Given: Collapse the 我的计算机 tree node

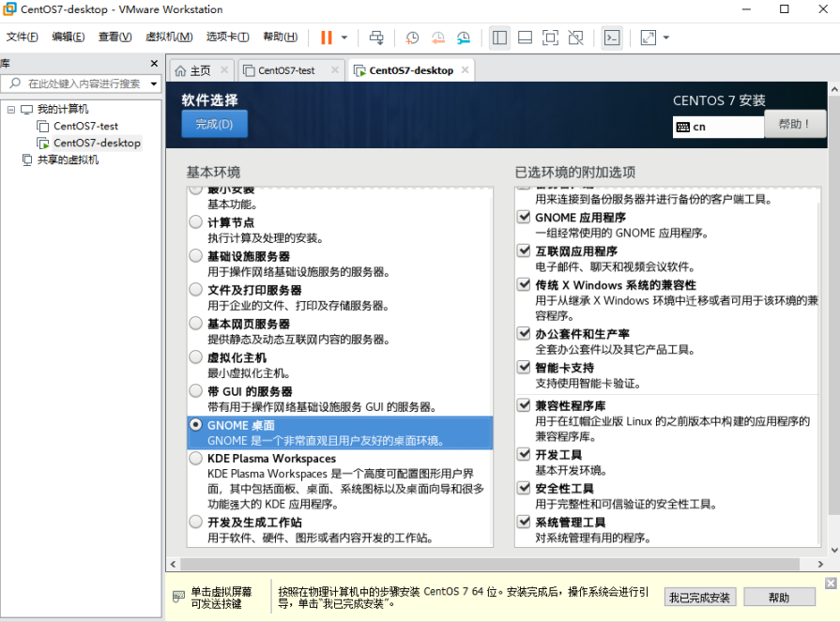Looking at the screenshot, I should pyautogui.click(x=10, y=109).
